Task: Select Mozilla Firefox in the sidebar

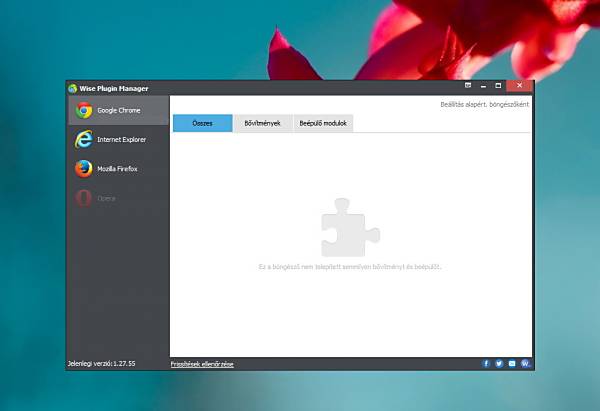Action: click(x=118, y=169)
